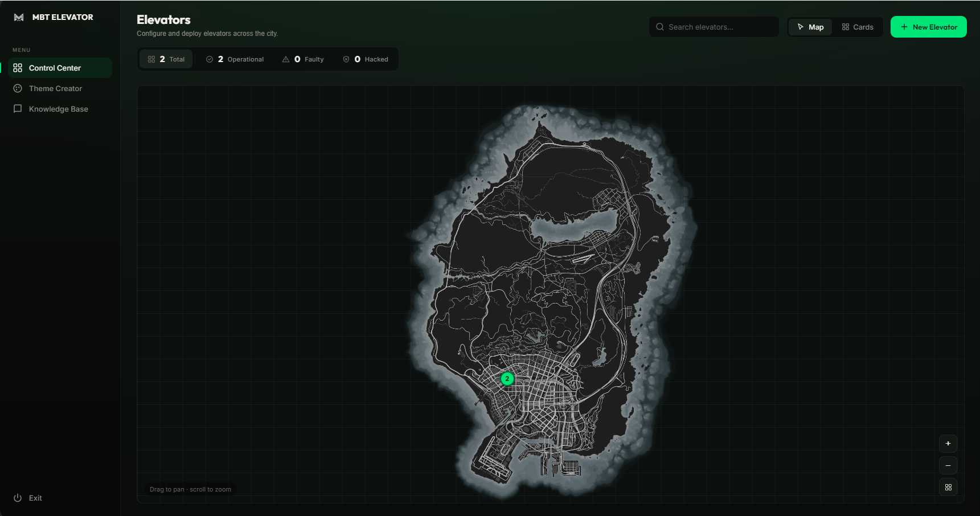
Task: Click the Elevators page heading
Action: point(163,20)
